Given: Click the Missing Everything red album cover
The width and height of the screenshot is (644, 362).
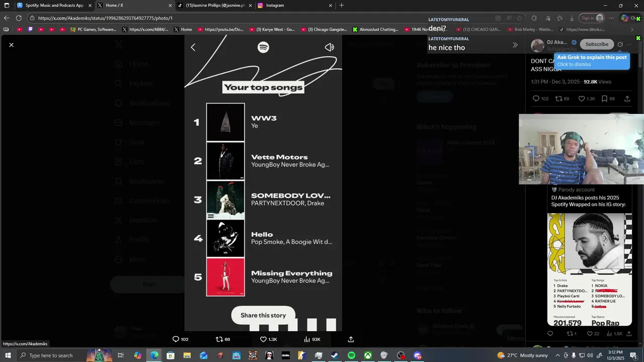Looking at the screenshot, I should (225, 277).
